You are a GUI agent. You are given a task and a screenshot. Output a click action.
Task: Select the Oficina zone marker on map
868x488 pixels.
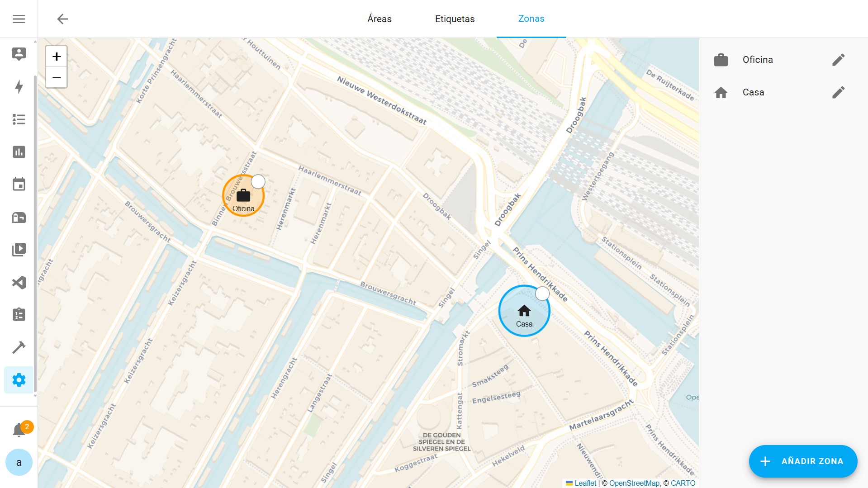tap(243, 196)
